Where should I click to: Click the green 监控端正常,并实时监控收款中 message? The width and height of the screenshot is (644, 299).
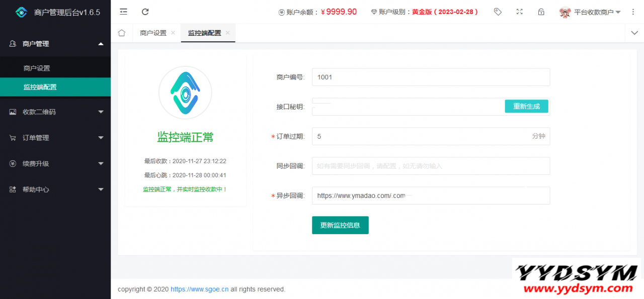[x=185, y=189]
